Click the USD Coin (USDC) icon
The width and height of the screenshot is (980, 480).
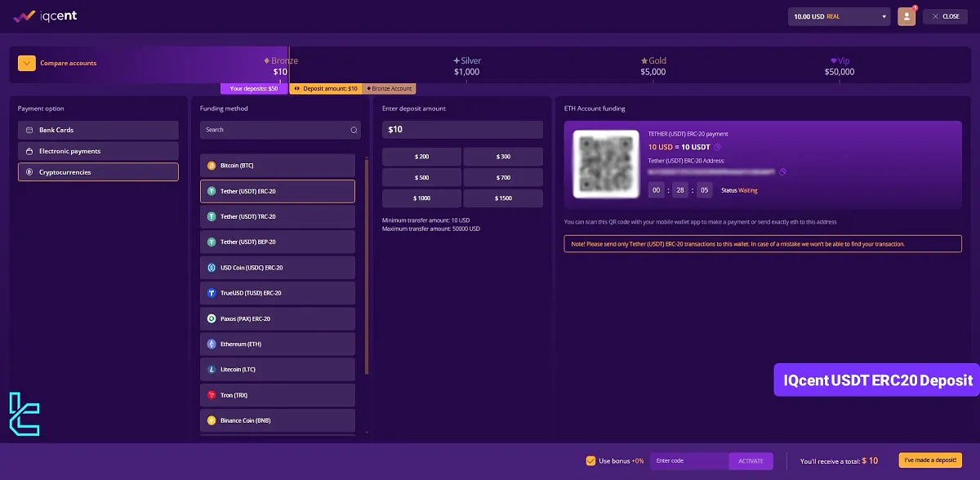click(x=211, y=267)
